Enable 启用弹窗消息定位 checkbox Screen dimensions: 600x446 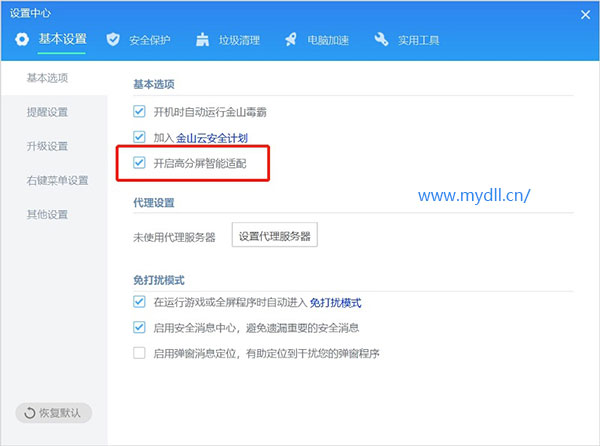[139, 353]
